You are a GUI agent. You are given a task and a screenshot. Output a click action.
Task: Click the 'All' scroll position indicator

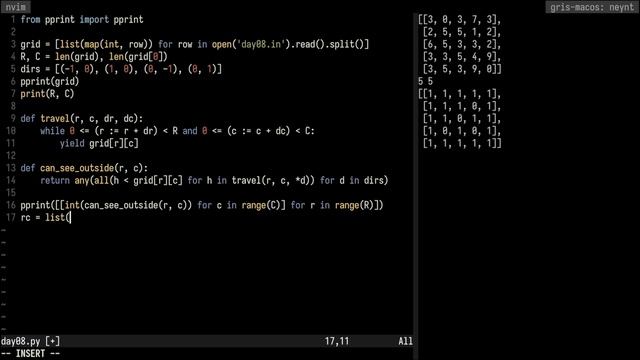(405, 341)
